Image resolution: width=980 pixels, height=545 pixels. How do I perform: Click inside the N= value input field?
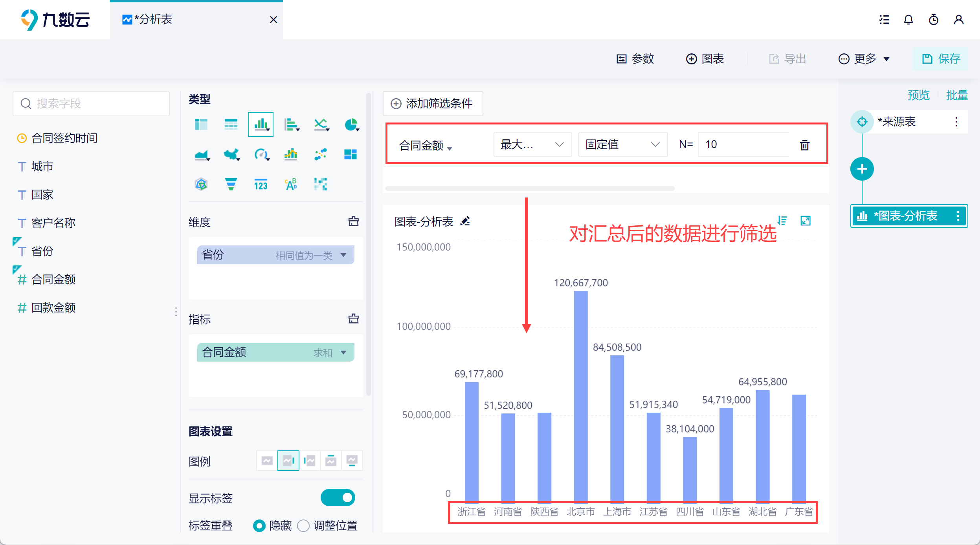[743, 144]
